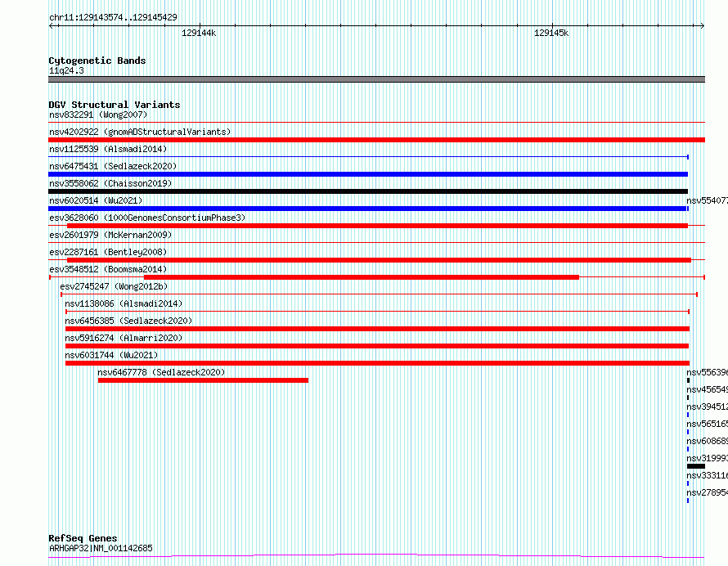Select the esv2601979 (McKernan2009) label

110,235
